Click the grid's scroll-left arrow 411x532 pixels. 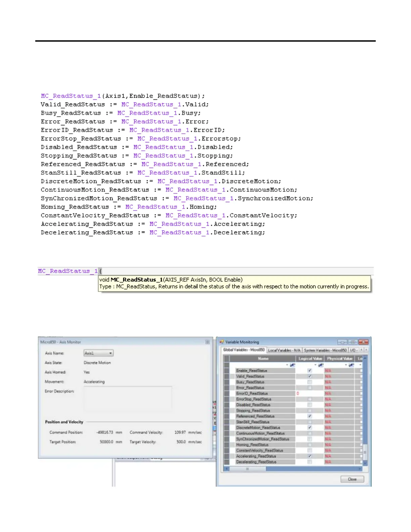click(x=227, y=469)
